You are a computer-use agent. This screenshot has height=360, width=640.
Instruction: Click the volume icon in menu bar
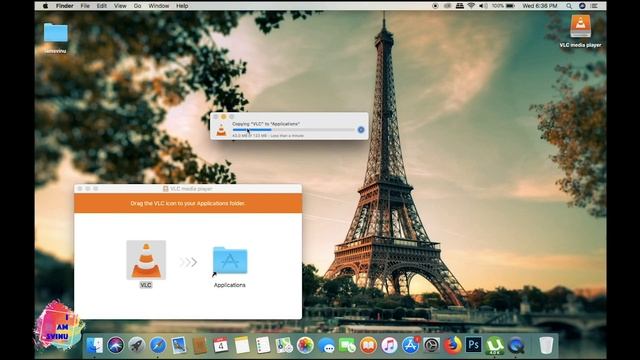[483, 6]
